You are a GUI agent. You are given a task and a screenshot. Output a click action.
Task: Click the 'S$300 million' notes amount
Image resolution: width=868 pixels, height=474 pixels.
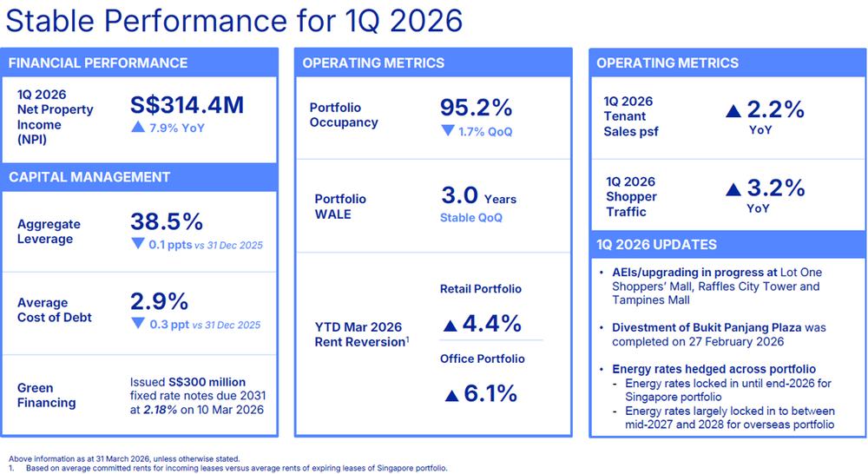(x=207, y=382)
